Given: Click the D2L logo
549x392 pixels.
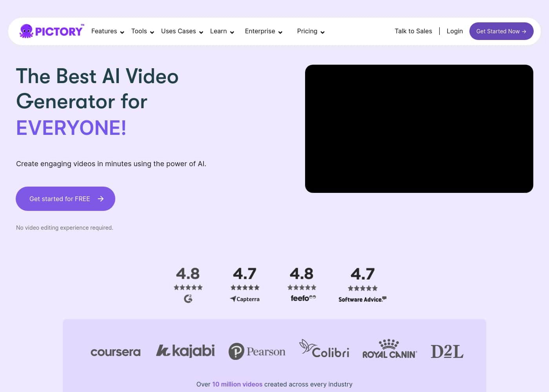Looking at the screenshot, I should (447, 352).
